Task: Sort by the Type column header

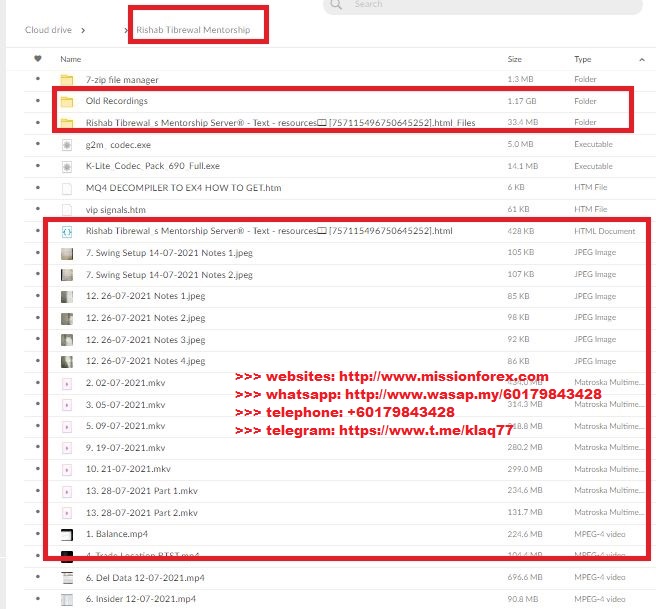Action: 582,59
